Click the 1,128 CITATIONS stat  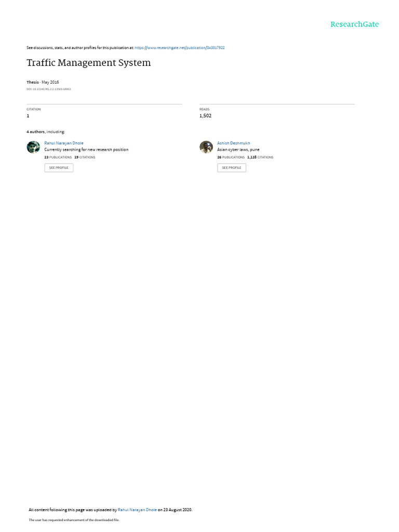click(x=260, y=157)
